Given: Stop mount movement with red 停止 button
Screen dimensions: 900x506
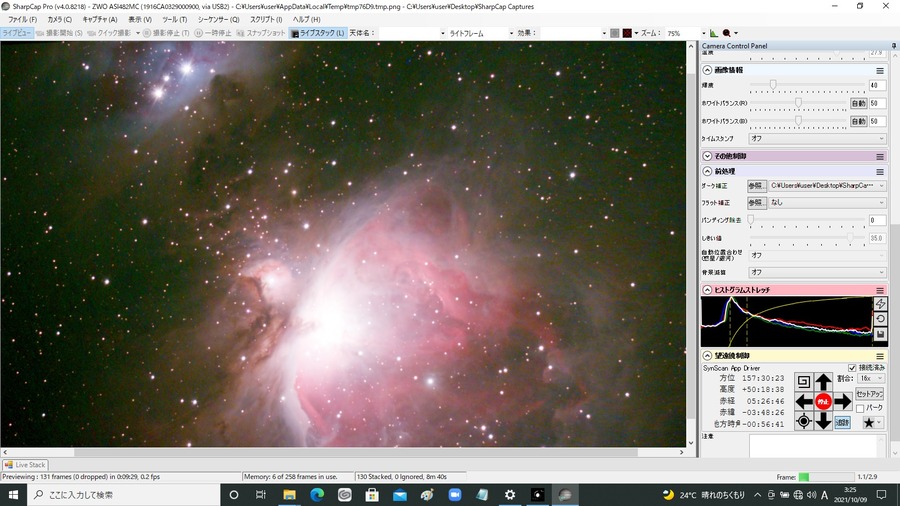Looking at the screenshot, I should (824, 402).
